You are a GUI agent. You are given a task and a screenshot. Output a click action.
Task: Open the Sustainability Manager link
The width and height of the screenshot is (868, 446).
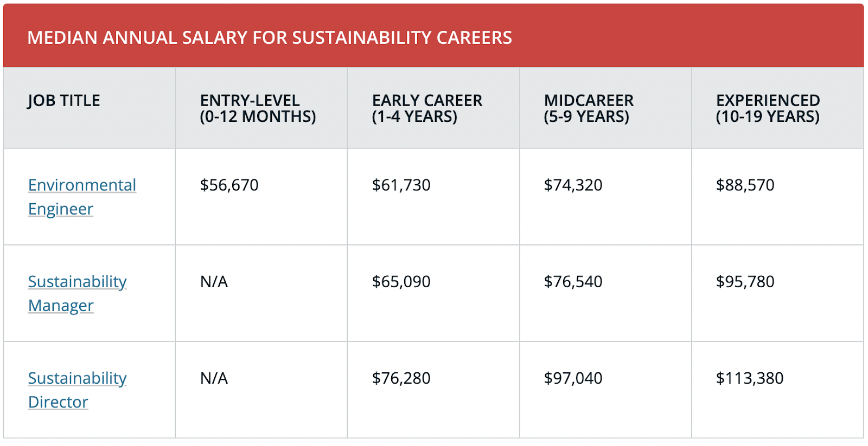coord(77,293)
